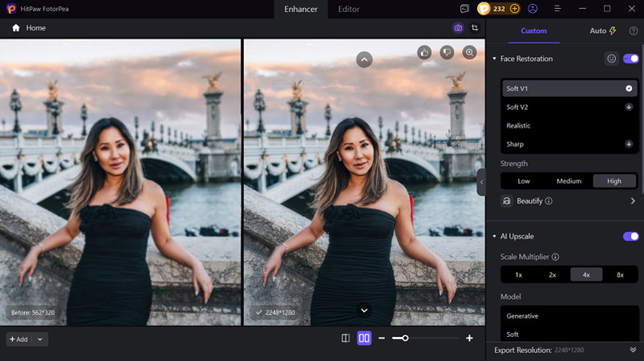Screen dimensions: 644x361
Task: Click the purple camera snapshot icon
Action: (458, 28)
